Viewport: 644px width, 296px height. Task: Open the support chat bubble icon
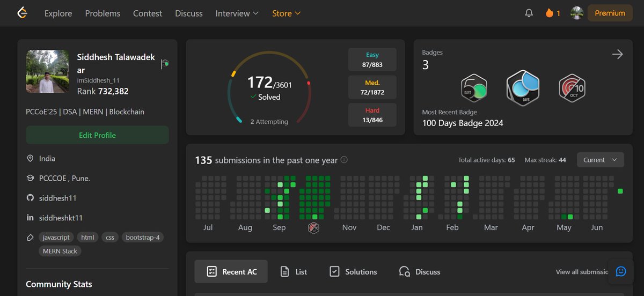pyautogui.click(x=621, y=271)
